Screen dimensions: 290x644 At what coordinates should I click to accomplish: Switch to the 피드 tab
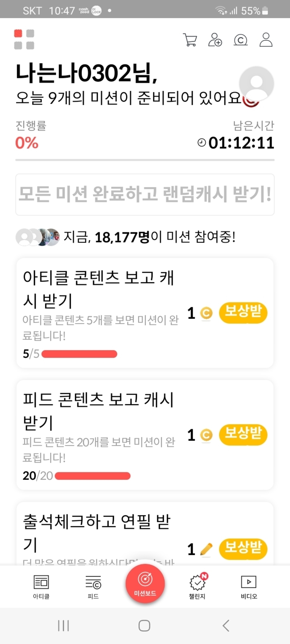93,587
